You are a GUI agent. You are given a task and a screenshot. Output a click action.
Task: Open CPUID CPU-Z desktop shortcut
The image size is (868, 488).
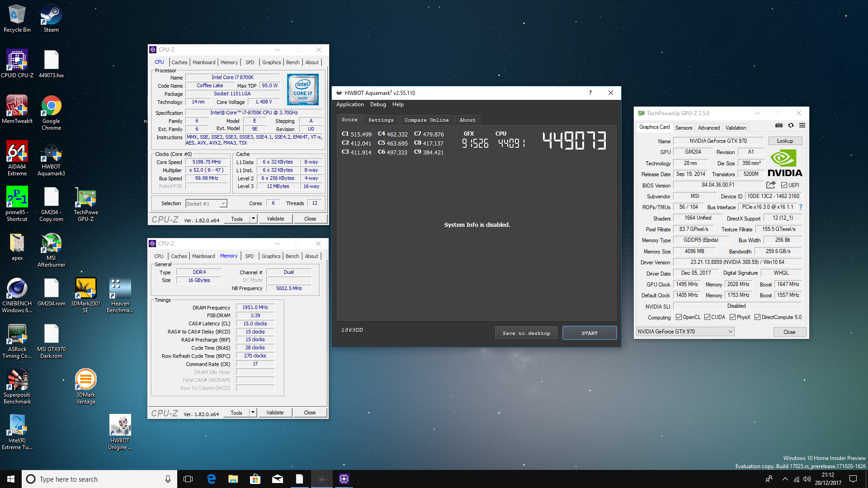(17, 64)
